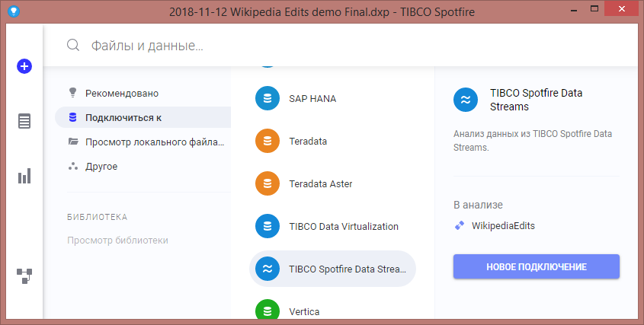Click the large Data Streams icon in details pane

[466, 100]
